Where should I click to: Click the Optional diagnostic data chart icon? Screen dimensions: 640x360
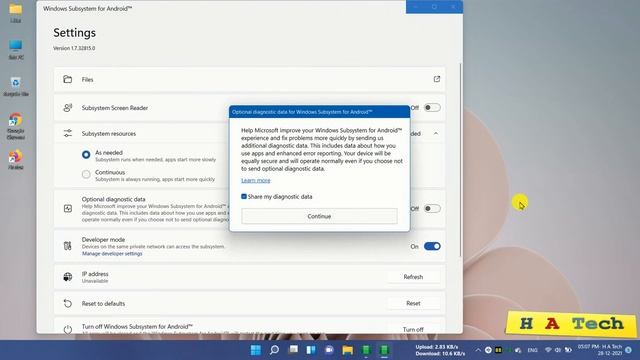pos(68,209)
